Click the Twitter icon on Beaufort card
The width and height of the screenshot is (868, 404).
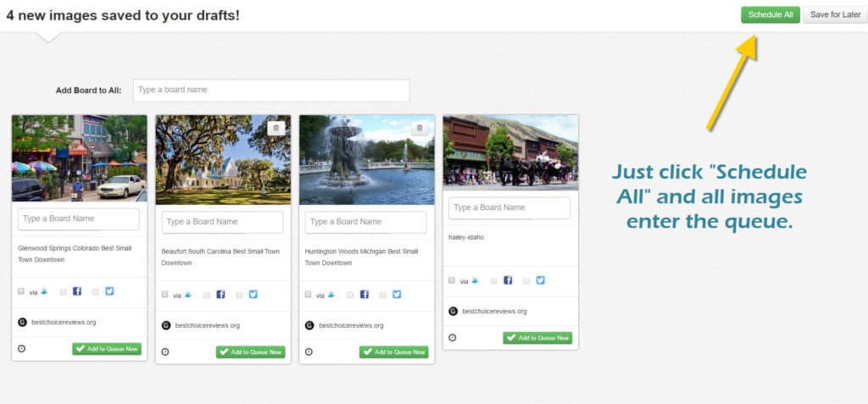(253, 295)
